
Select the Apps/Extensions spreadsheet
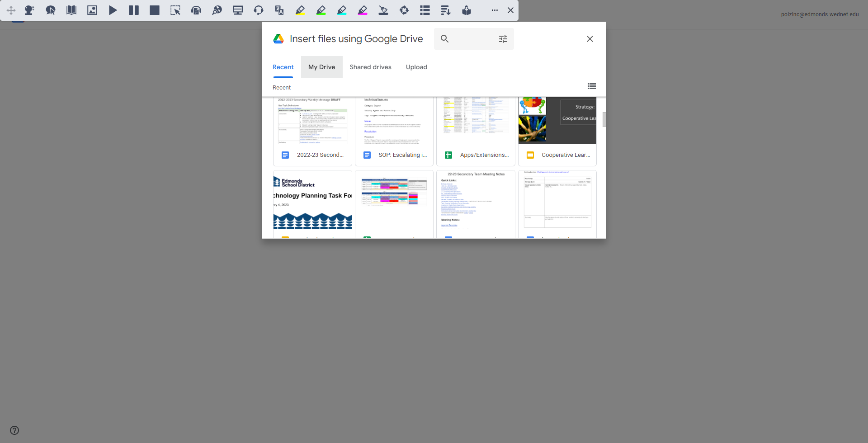tap(476, 131)
